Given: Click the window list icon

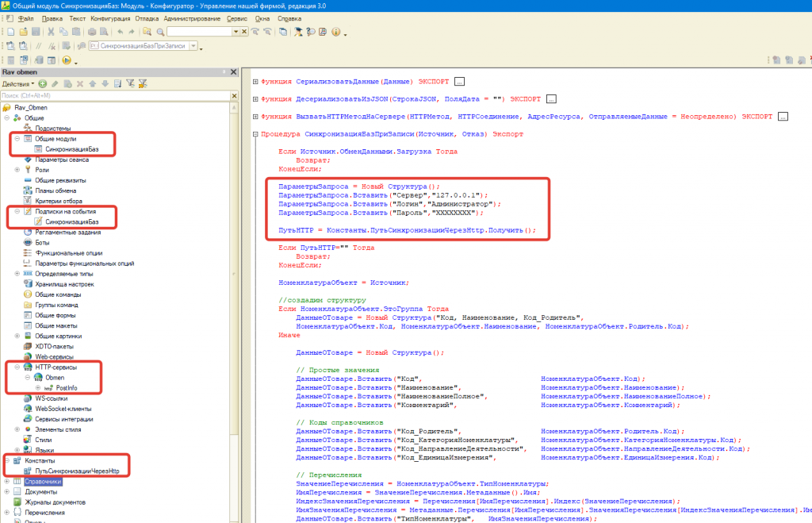Looking at the screenshot, I should pos(283,32).
